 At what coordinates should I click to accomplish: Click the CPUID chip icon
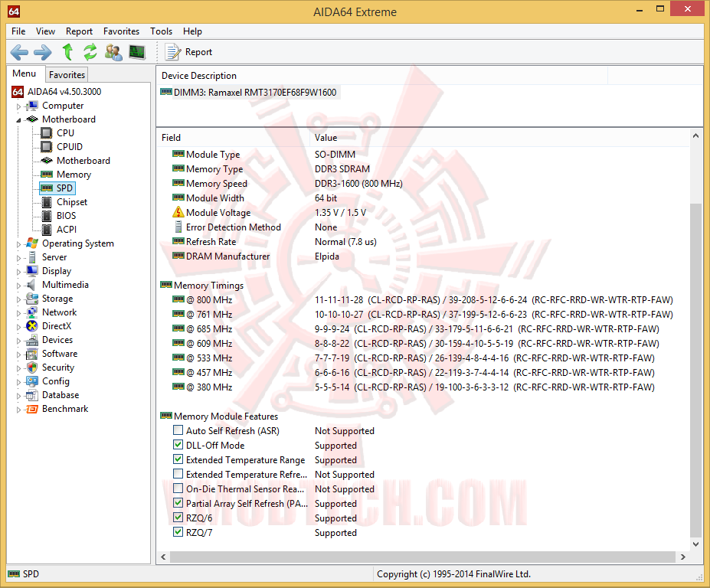coord(47,147)
